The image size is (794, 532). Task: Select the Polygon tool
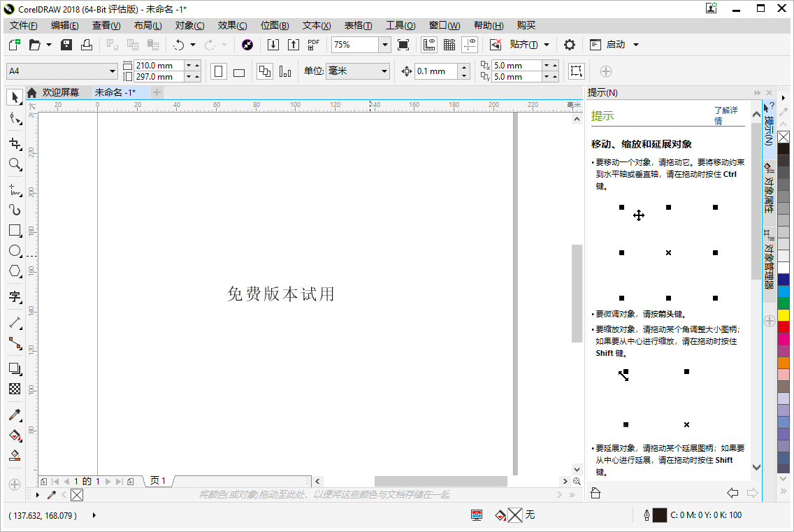coord(15,271)
